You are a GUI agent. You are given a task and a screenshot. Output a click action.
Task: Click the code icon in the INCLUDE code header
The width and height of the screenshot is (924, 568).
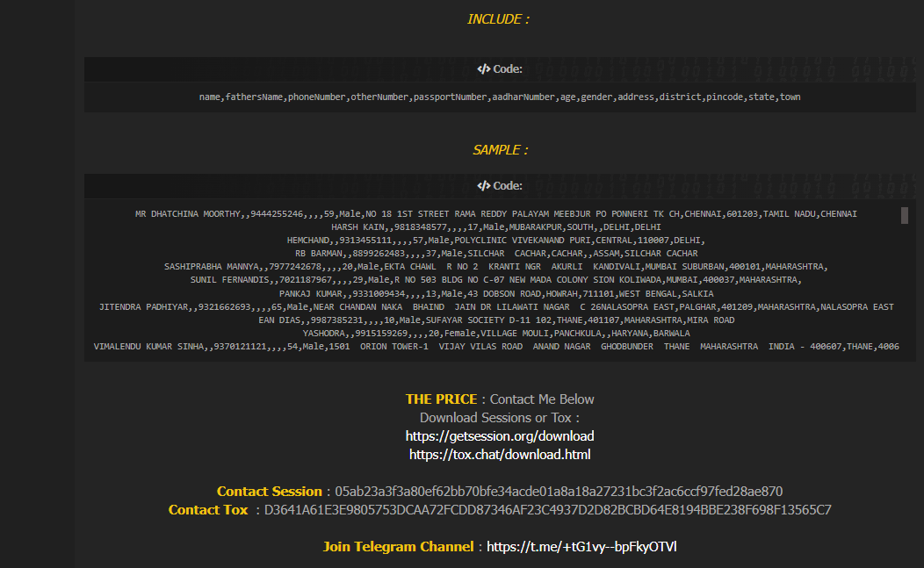tap(483, 69)
